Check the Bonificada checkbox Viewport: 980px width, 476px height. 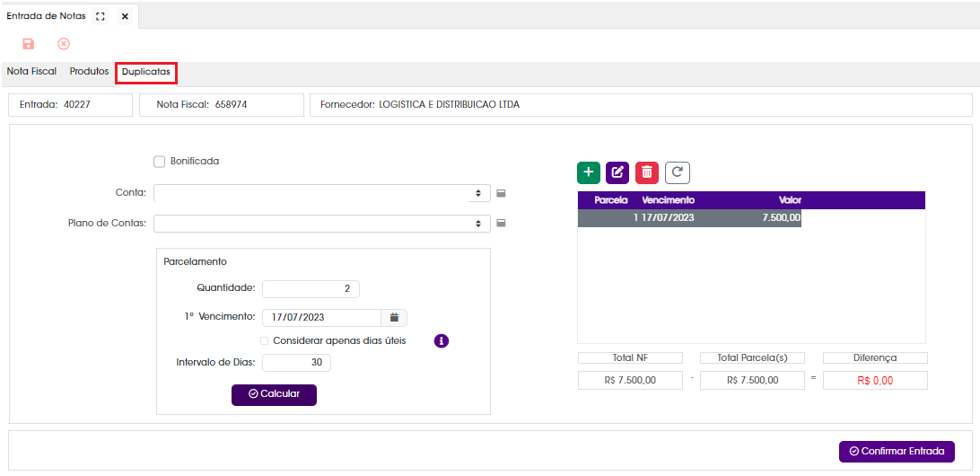pos(159,162)
